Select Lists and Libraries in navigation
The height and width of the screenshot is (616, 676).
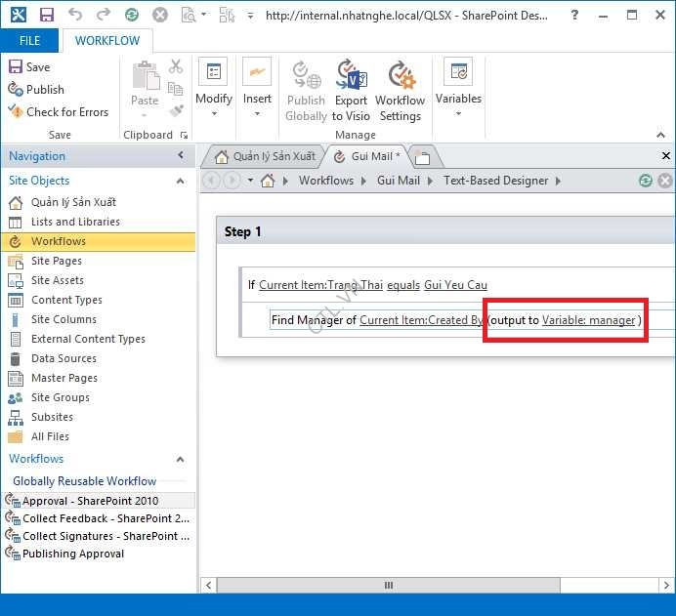[75, 222]
